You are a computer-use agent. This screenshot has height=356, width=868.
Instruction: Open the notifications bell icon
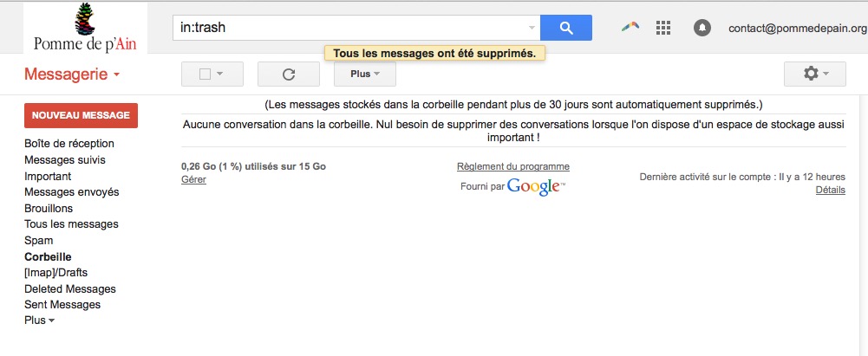coord(702,28)
